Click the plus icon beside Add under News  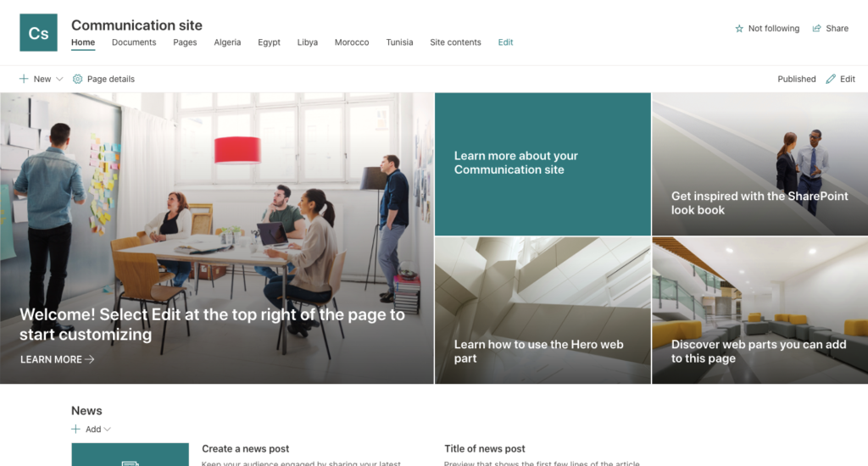point(75,429)
